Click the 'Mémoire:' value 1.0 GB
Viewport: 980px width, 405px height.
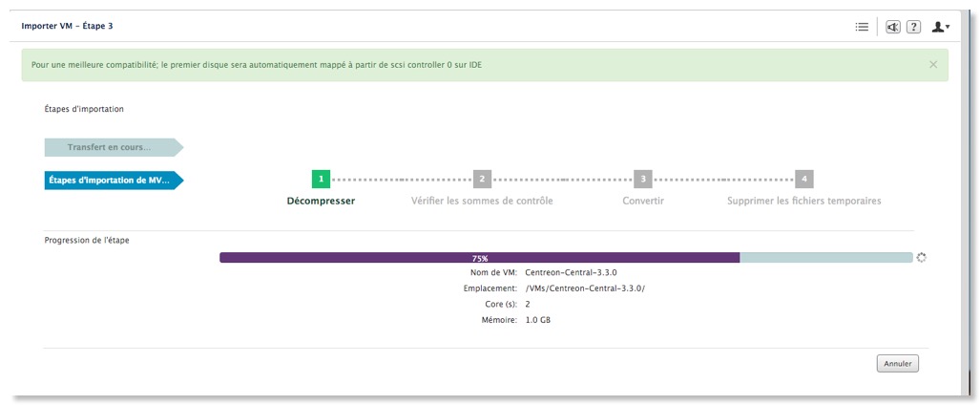(538, 320)
